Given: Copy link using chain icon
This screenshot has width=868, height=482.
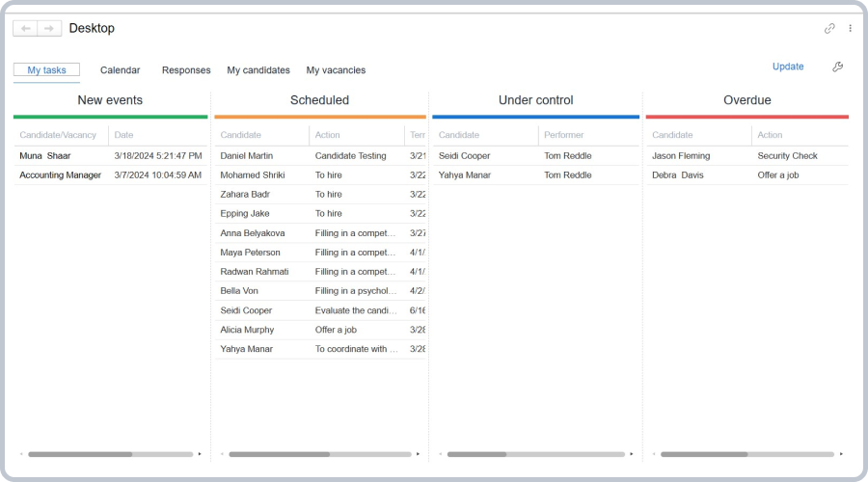Looking at the screenshot, I should 829,29.
